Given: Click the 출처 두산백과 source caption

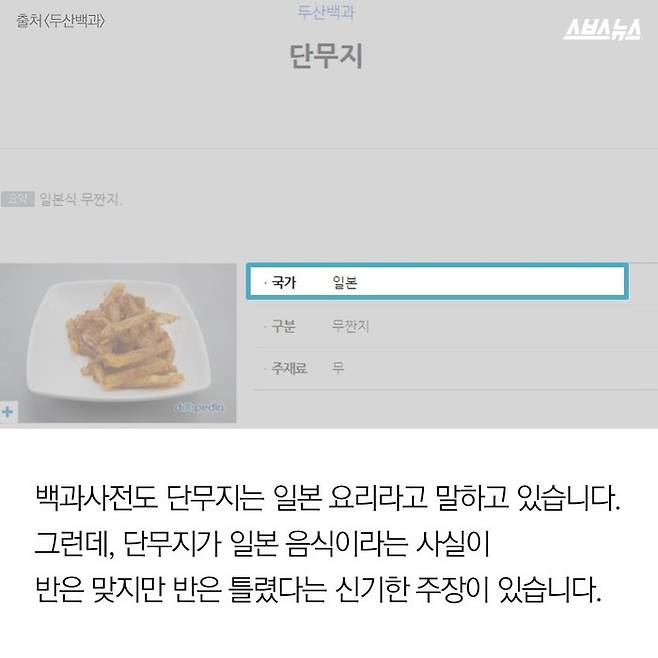Looking at the screenshot, I should (60, 21).
